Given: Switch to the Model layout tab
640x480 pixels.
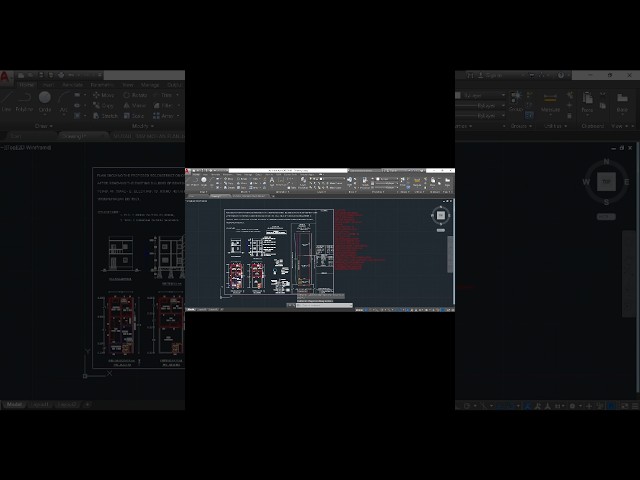Looking at the screenshot, I should click(x=14, y=404).
